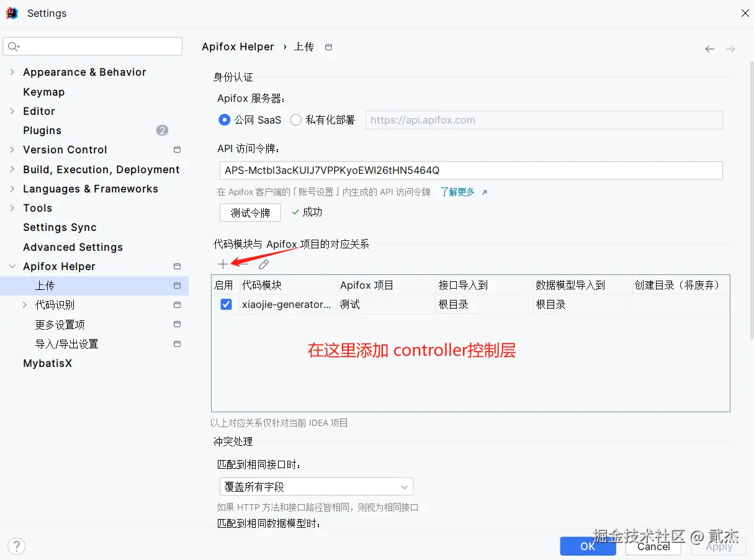Click project icon beside Version Control
Viewport: 754px width, 560px height.
pos(177,150)
